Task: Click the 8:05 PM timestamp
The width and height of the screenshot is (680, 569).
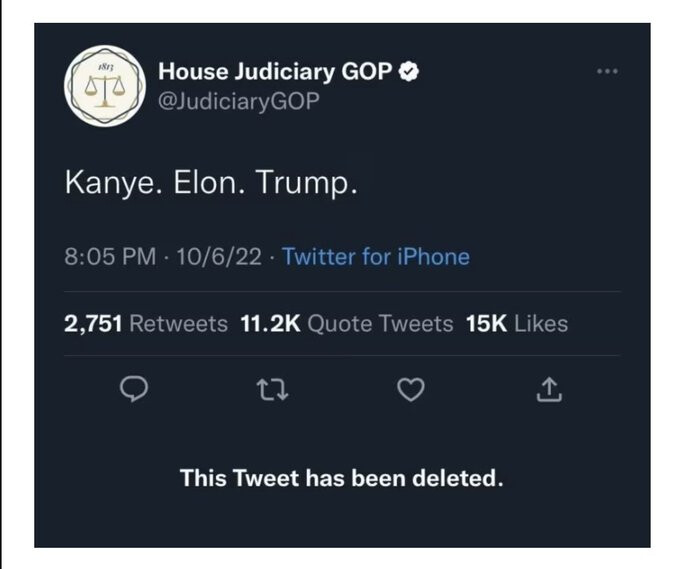Action: 110,256
